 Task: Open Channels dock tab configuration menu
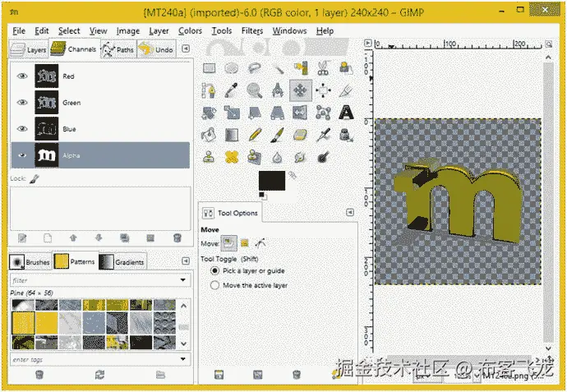click(x=186, y=48)
